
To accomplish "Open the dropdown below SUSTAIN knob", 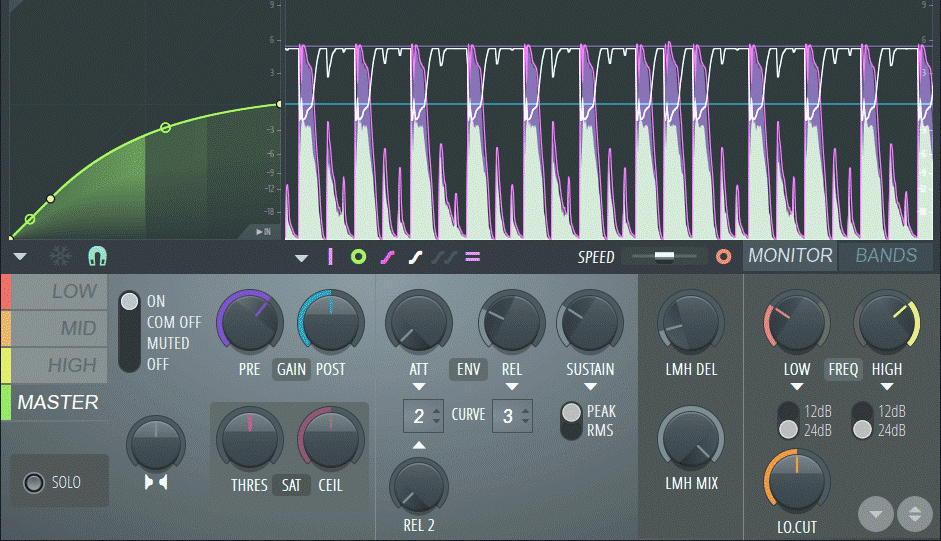I will pos(590,387).
